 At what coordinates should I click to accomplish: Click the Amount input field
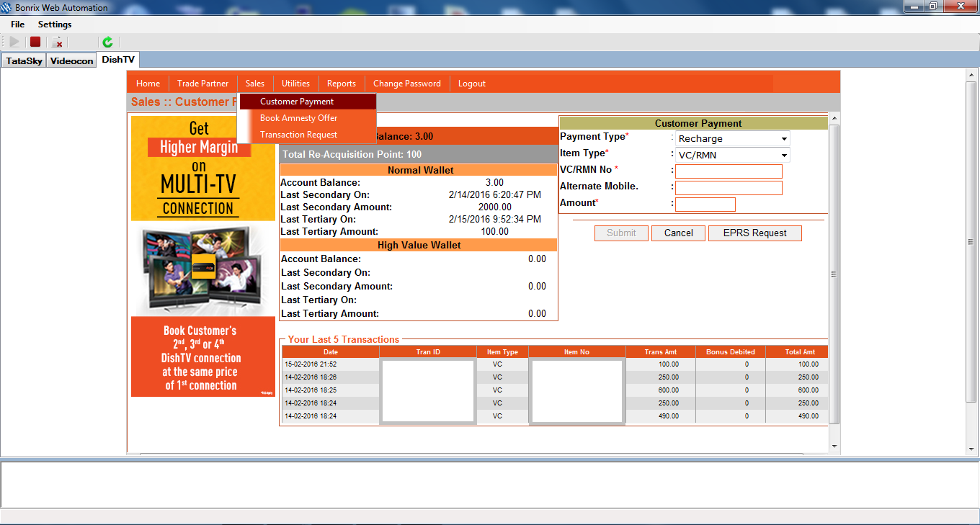(x=705, y=205)
